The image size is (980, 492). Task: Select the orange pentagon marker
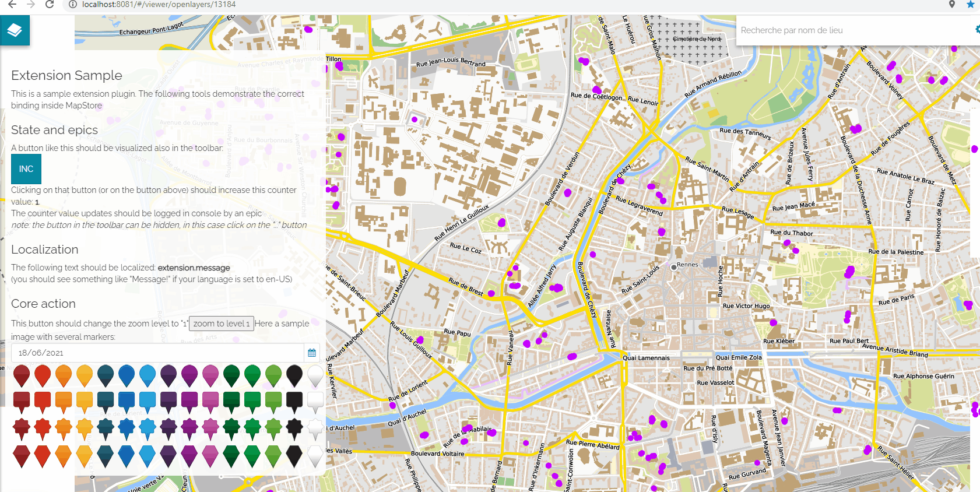point(64,456)
